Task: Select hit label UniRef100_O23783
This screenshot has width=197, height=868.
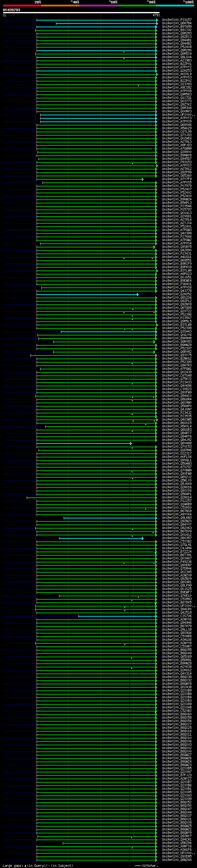Action: (x=176, y=84)
